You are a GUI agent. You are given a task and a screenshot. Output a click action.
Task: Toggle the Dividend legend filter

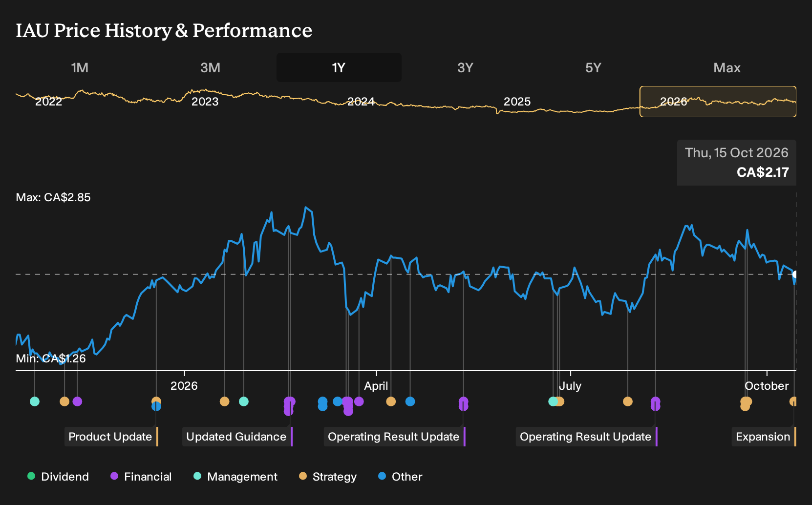[x=58, y=477]
